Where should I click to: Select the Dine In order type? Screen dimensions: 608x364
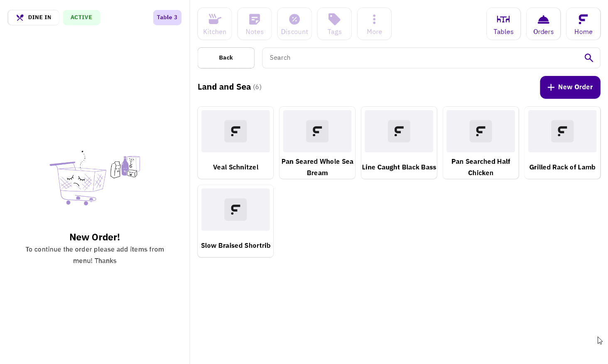pos(34,17)
